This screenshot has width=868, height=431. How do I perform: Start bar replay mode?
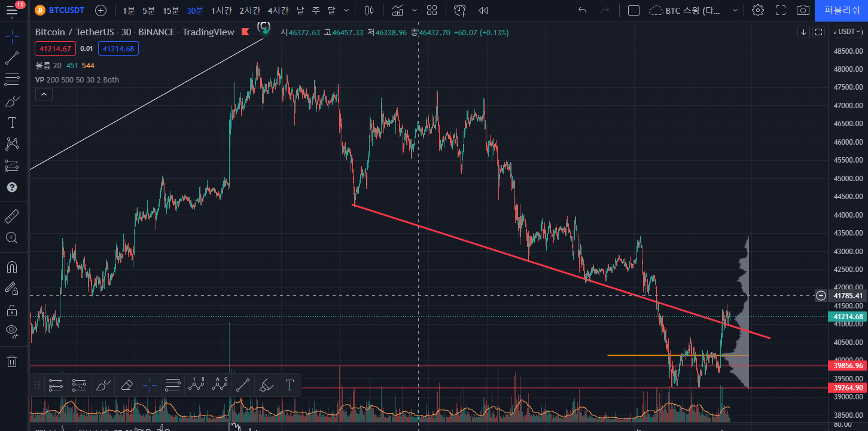[x=483, y=10]
